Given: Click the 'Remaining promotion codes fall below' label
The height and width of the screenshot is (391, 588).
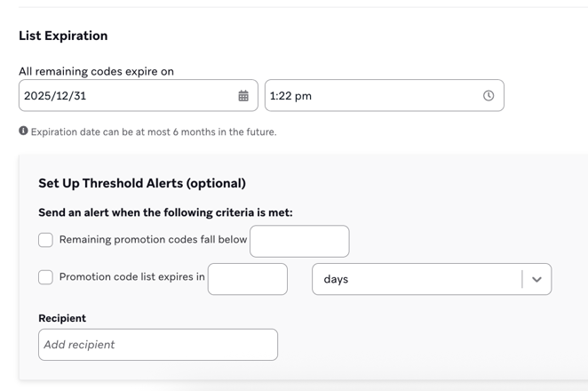Looking at the screenshot, I should point(153,240).
